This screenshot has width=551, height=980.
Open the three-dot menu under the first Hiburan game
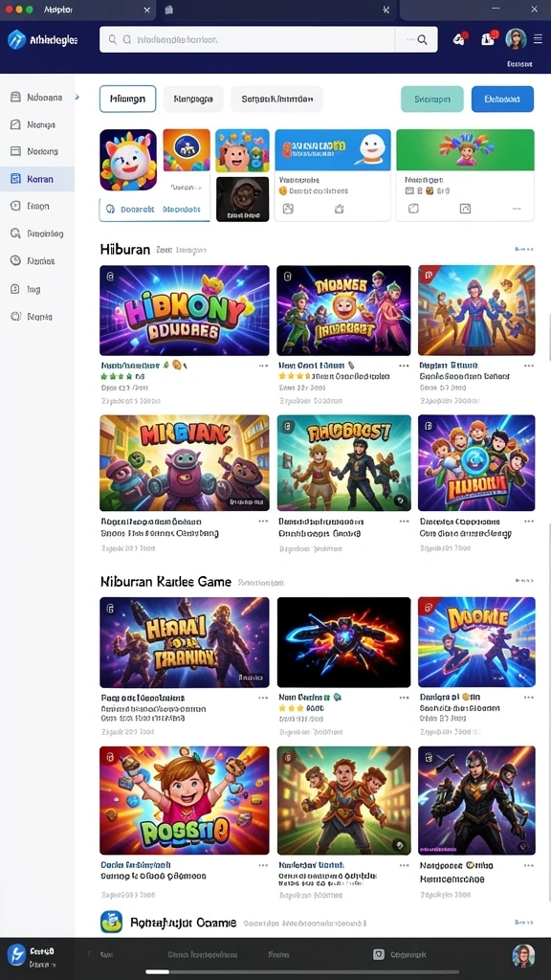point(263,366)
